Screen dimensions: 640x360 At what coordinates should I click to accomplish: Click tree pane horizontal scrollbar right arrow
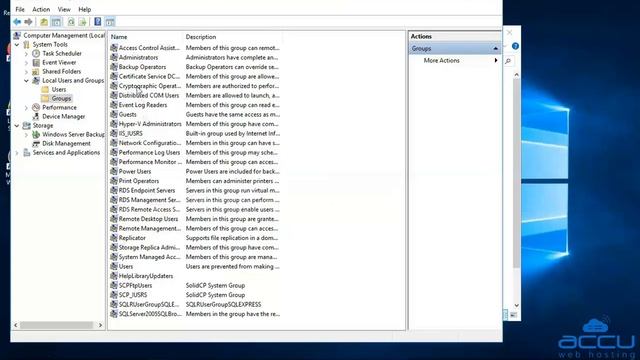pyautogui.click(x=100, y=325)
